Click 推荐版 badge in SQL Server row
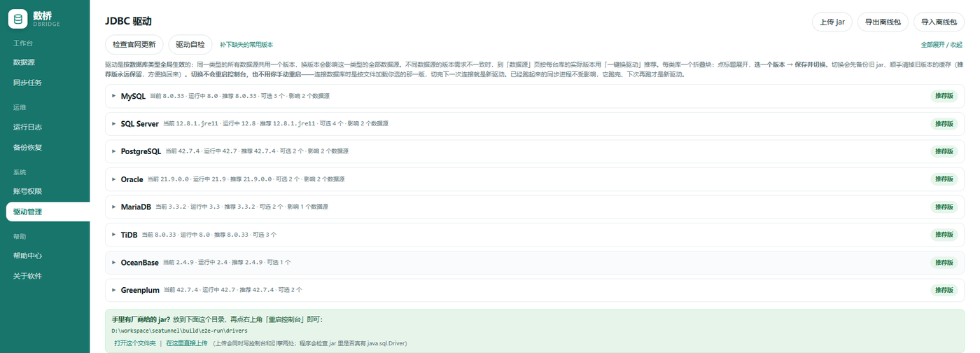The image size is (980, 353). point(944,124)
